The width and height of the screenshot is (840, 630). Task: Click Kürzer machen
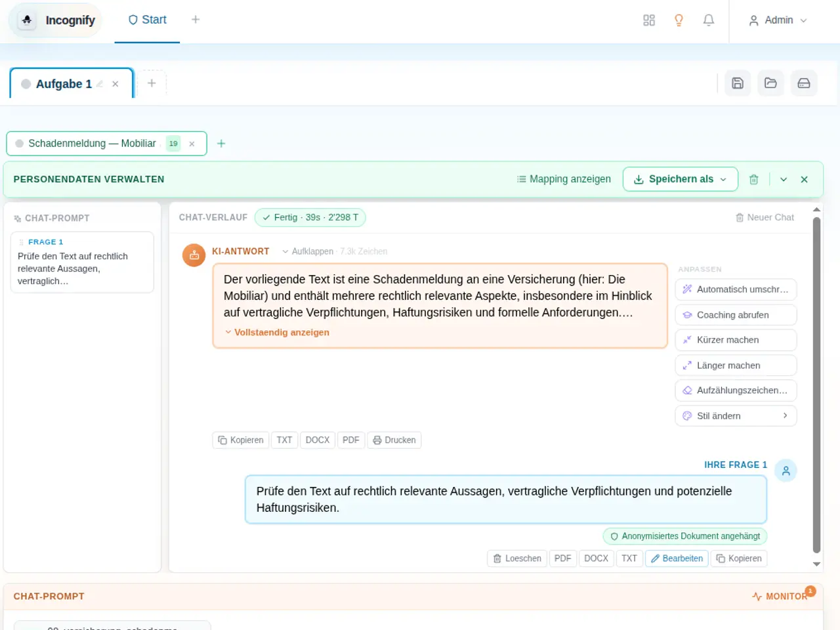tap(736, 340)
